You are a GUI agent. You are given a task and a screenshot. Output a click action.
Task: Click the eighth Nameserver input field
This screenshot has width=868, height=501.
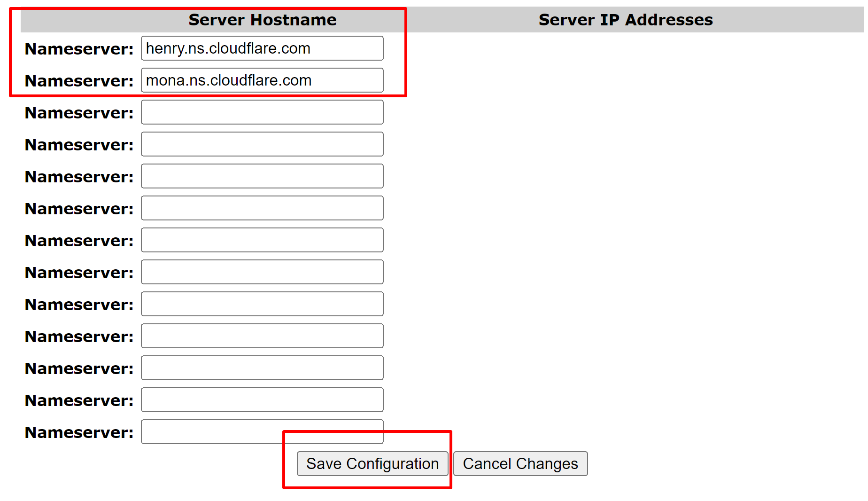pos(262,272)
